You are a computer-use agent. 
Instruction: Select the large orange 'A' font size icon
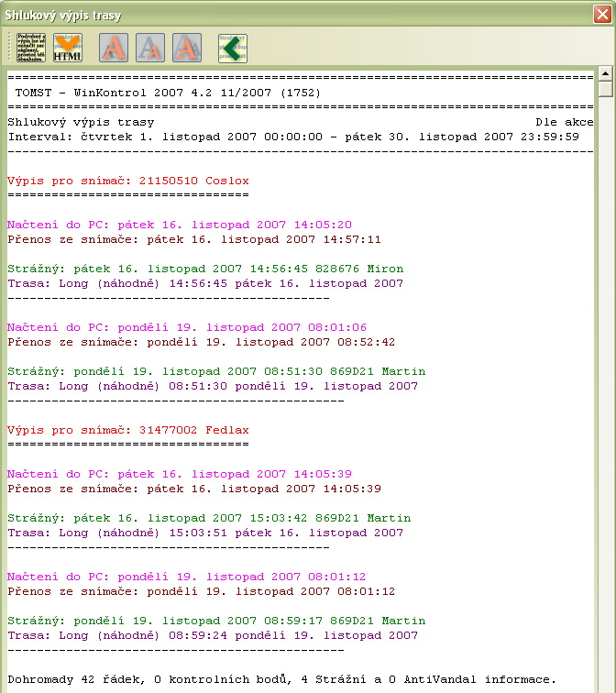(x=114, y=48)
